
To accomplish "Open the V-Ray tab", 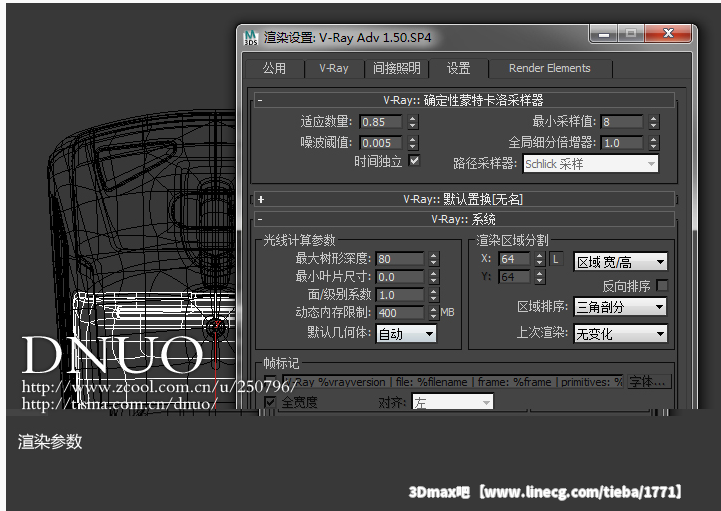I will (x=334, y=69).
